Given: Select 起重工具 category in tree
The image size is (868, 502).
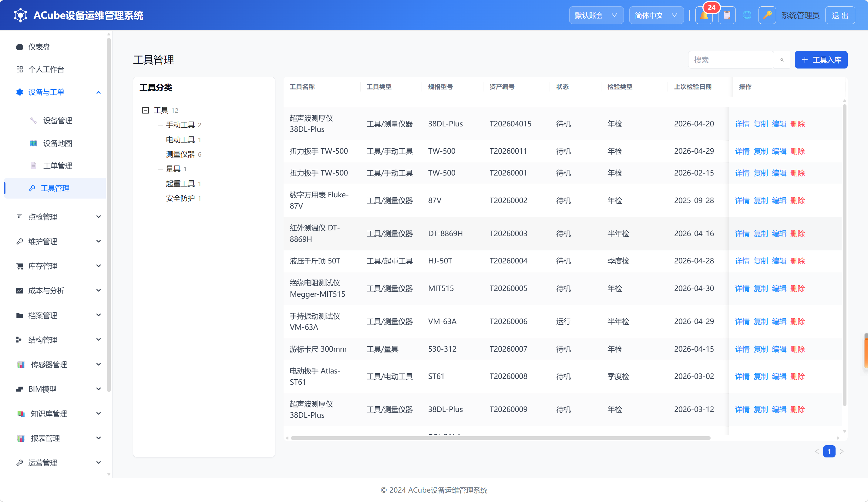Looking at the screenshot, I should tap(180, 183).
